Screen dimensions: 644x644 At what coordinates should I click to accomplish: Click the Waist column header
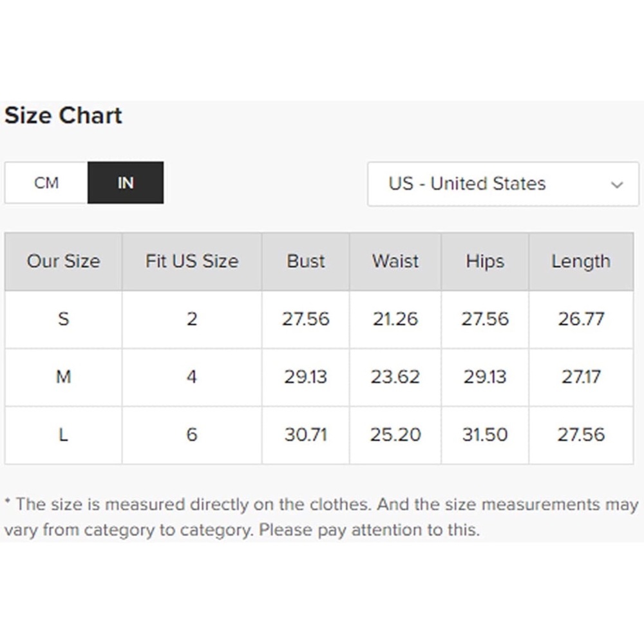(395, 261)
